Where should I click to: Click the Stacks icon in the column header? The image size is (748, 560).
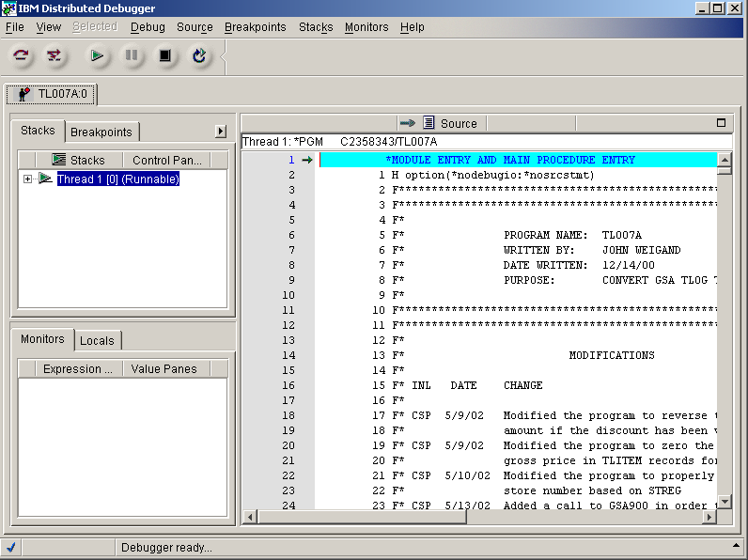click(x=58, y=160)
